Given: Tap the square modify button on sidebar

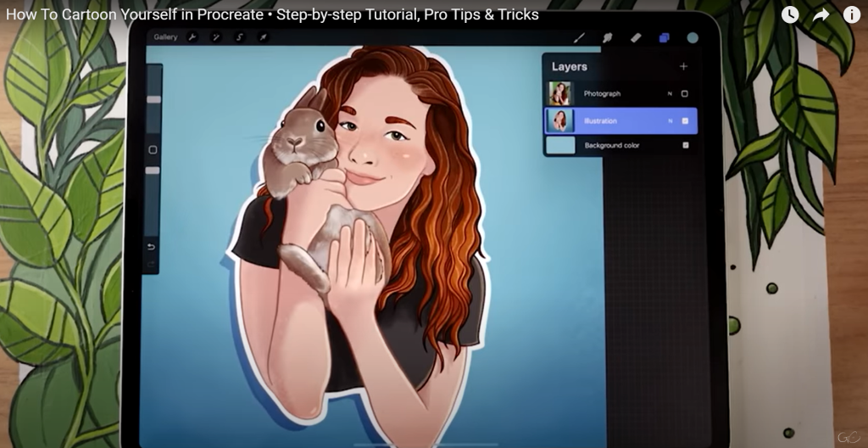Looking at the screenshot, I should point(153,149).
